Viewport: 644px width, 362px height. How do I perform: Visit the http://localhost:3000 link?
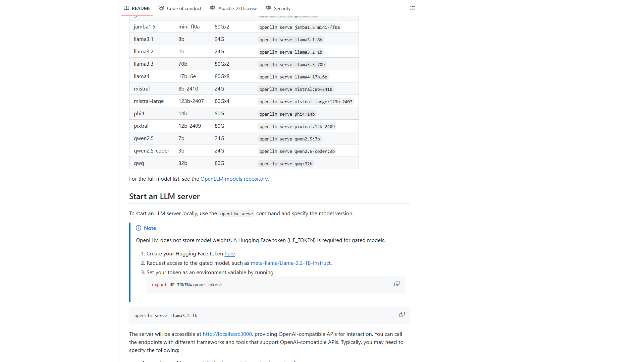[x=227, y=334]
